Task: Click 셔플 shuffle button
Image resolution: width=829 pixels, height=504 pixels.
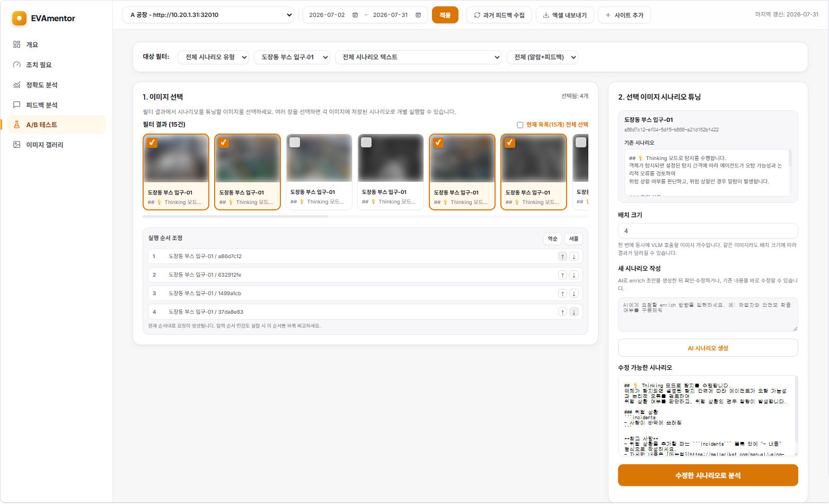Action: pyautogui.click(x=574, y=239)
